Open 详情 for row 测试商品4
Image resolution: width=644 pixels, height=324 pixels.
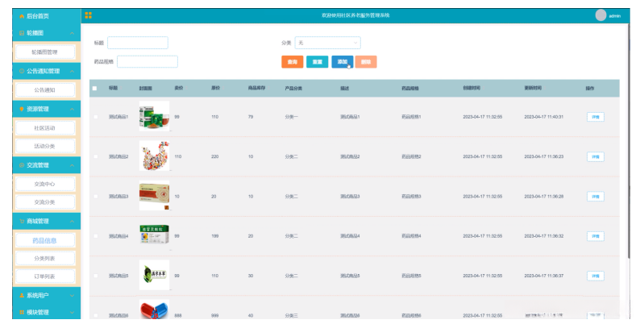click(595, 236)
